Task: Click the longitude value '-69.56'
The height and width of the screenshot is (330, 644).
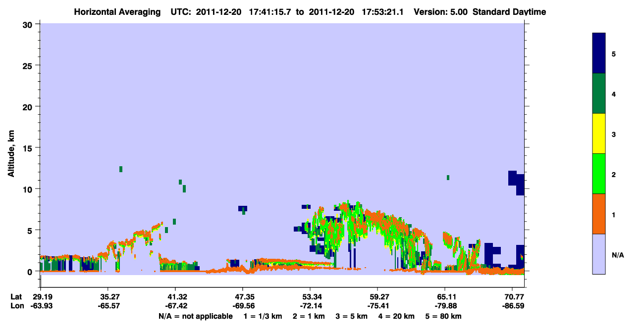Action: click(243, 306)
